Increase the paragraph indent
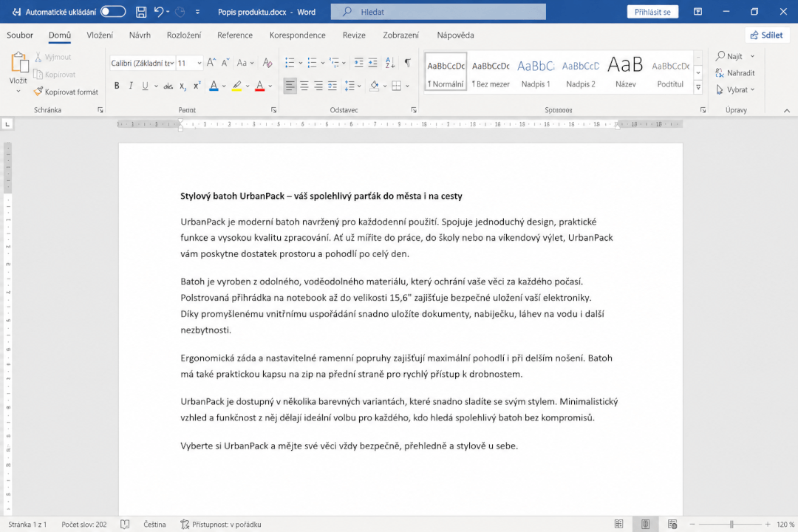798x532 pixels. pos(373,63)
